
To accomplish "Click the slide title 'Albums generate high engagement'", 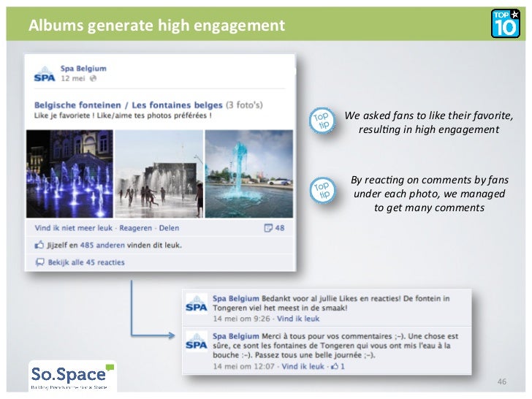I will pos(156,26).
